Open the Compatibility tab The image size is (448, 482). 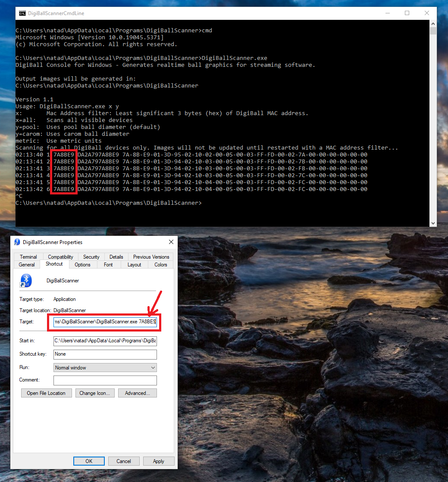(60, 257)
